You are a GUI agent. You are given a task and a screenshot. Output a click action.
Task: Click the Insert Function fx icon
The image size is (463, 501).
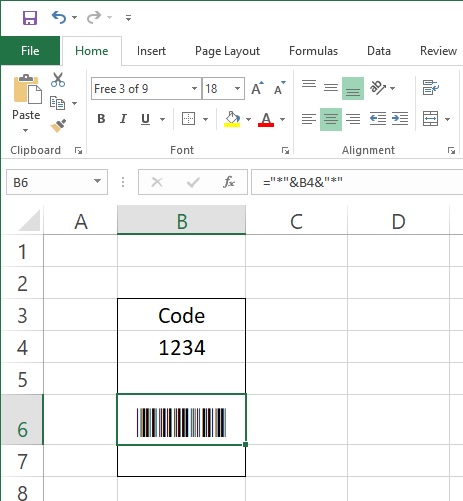pos(229,182)
